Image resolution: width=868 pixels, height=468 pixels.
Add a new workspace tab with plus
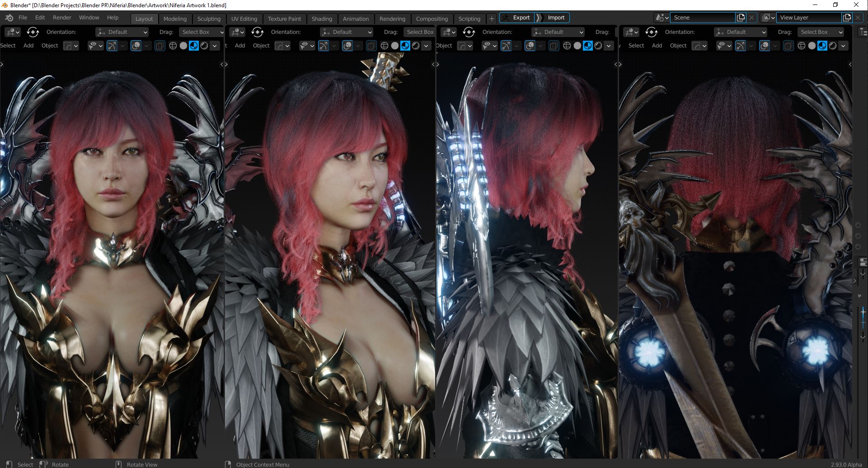pos(492,19)
